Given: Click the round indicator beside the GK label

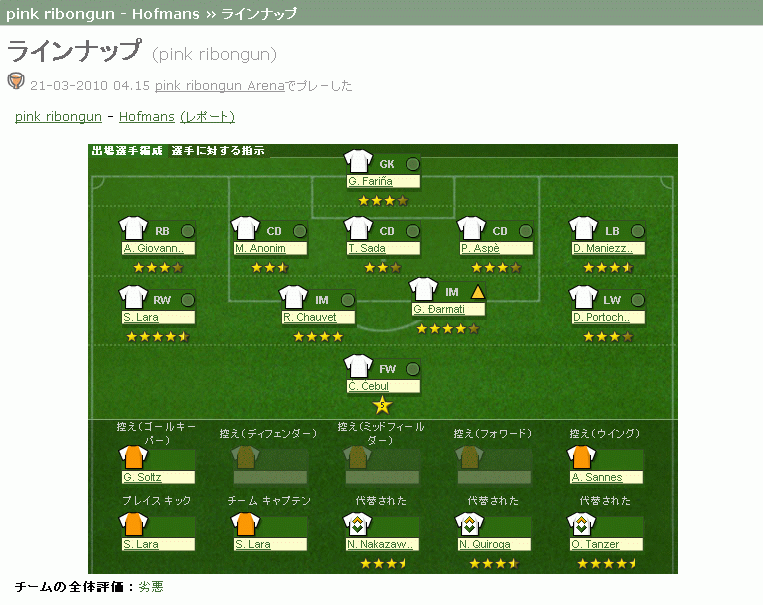Looking at the screenshot, I should 412,164.
